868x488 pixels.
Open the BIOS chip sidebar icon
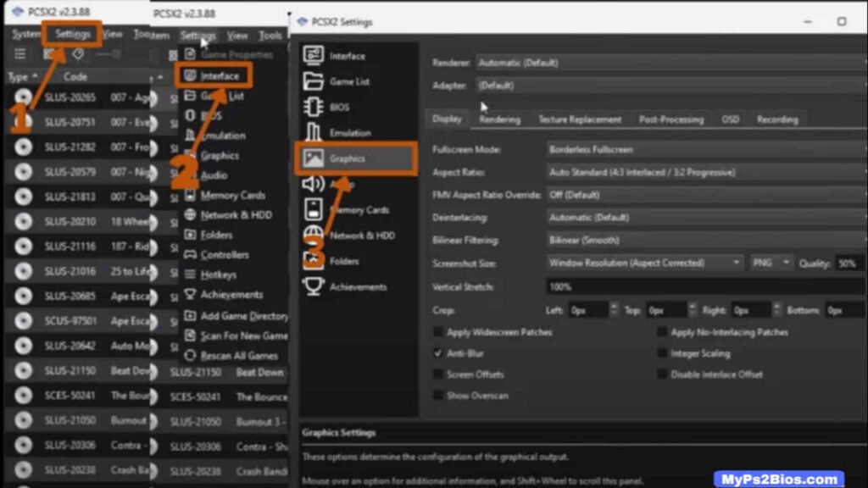[313, 107]
